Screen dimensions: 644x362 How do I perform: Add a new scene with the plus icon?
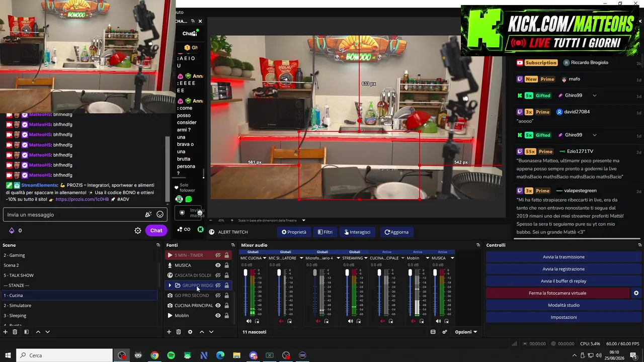pos(6,332)
